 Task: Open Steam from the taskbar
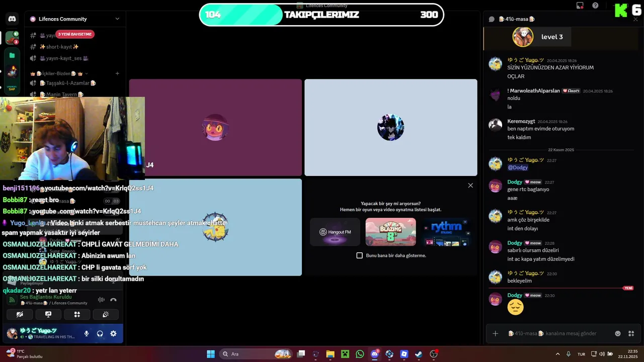pos(419,354)
